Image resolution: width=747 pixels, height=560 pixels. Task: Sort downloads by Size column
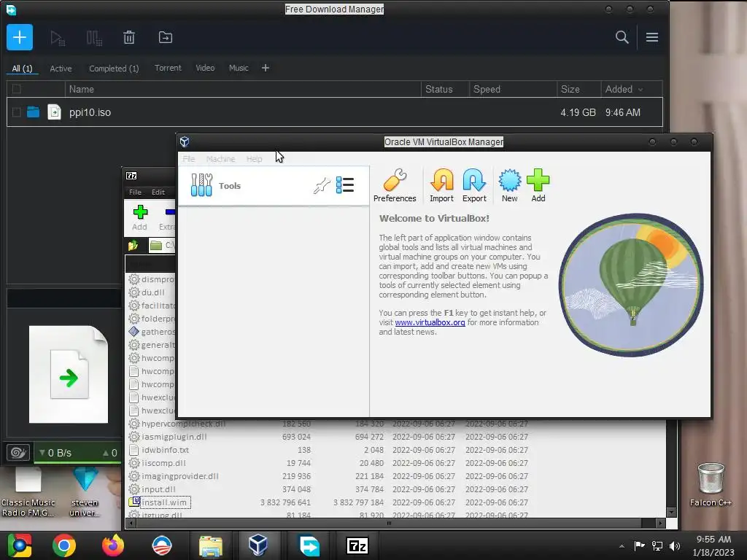tap(578, 89)
